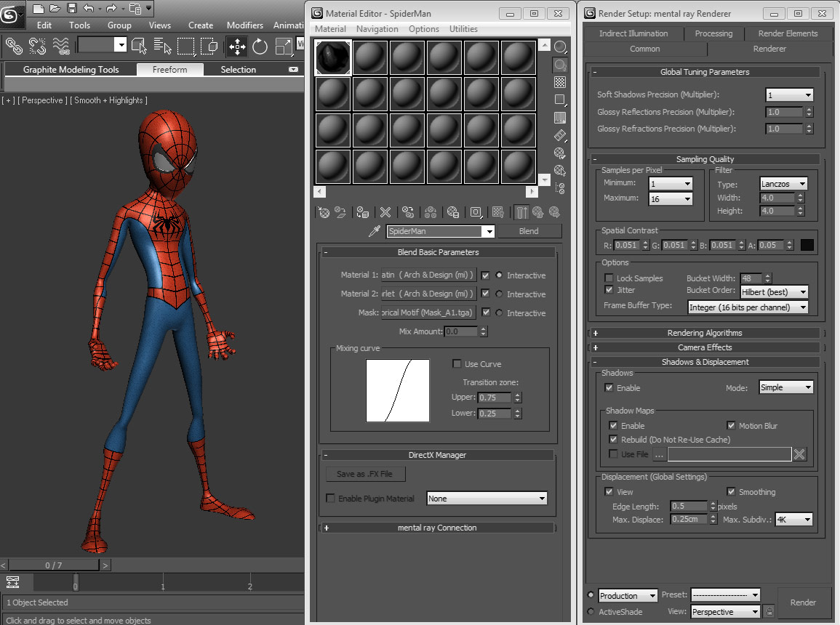Click the Spatial Contrast black color swatch
This screenshot has height=625, width=840.
[x=807, y=245]
